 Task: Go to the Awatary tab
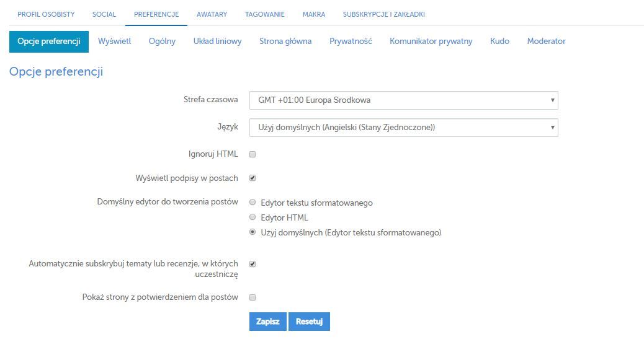[x=212, y=14]
